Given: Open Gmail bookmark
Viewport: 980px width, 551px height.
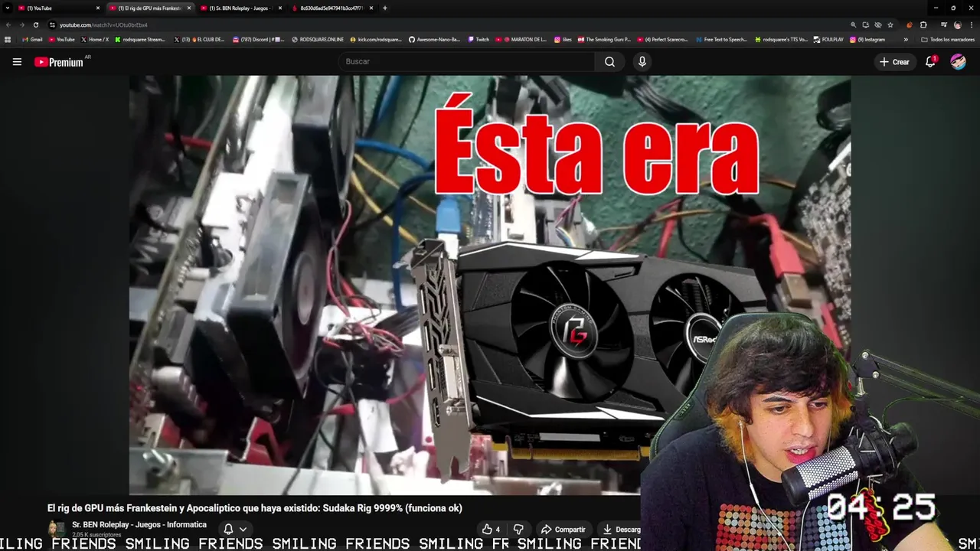Looking at the screenshot, I should pos(32,39).
